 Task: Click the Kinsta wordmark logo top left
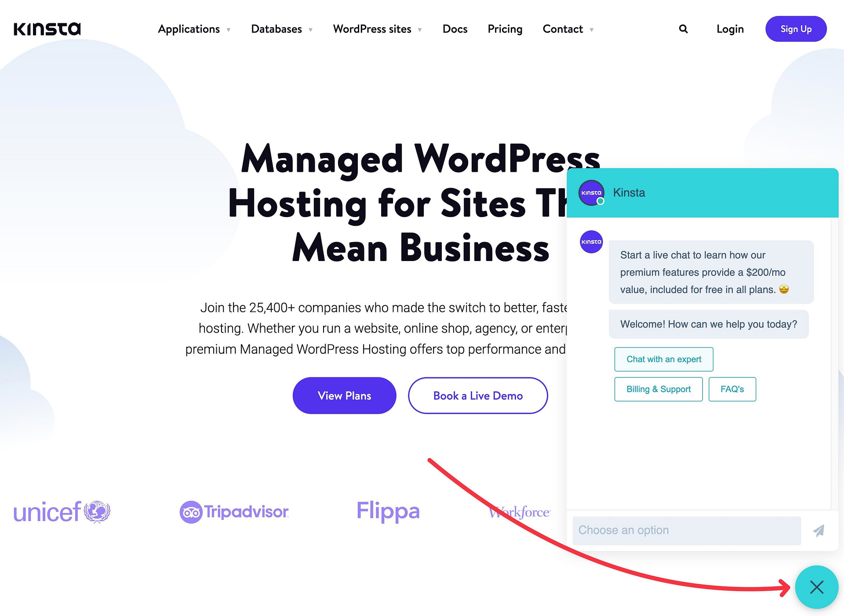(47, 29)
